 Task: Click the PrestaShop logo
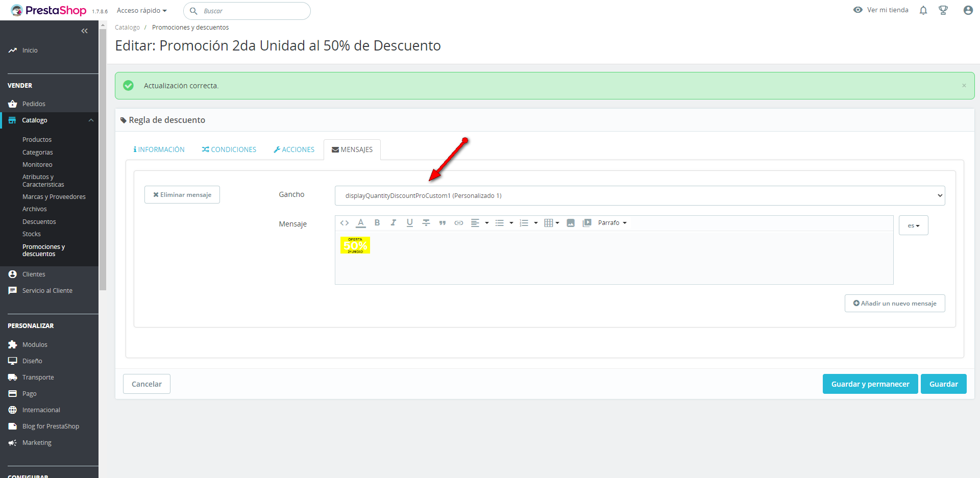tap(49, 10)
